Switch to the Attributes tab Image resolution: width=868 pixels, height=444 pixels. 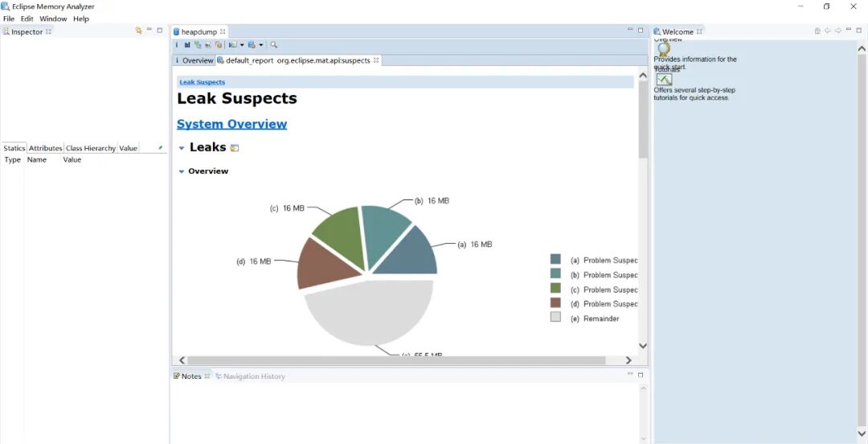pyautogui.click(x=45, y=148)
